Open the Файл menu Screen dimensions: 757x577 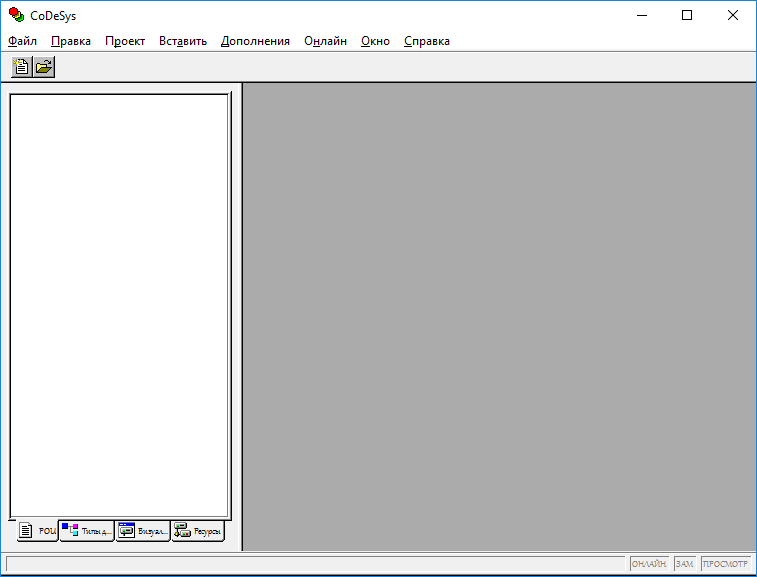click(x=22, y=41)
